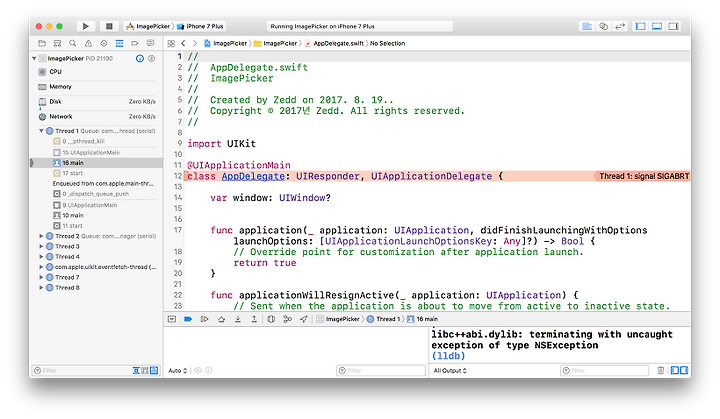This screenshot has height=419, width=720.
Task: Expand Thread 2 disclosure triangle
Action: click(41, 236)
